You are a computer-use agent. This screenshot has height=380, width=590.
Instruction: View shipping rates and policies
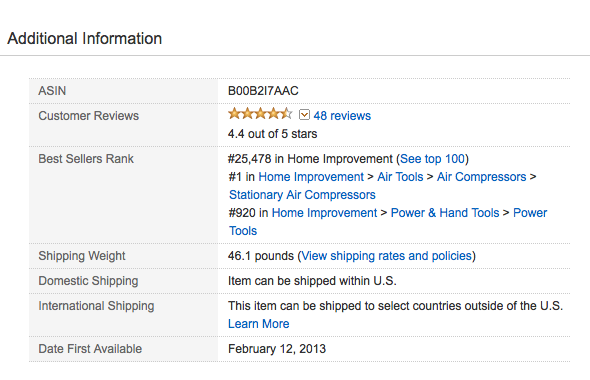click(x=386, y=256)
